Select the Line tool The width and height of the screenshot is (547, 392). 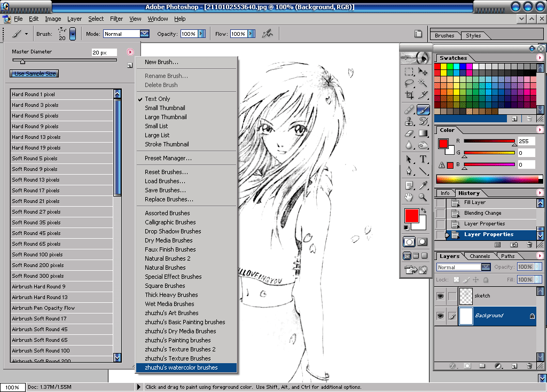[x=423, y=171]
